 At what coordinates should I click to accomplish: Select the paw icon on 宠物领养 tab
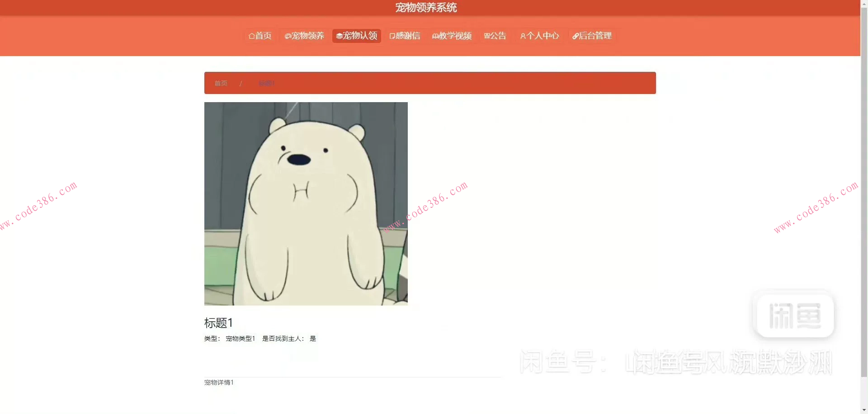point(288,36)
